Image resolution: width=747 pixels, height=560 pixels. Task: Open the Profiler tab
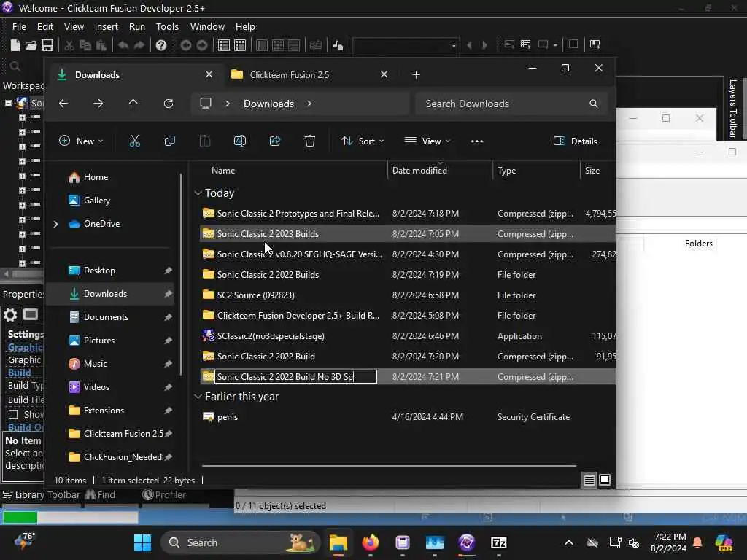click(x=164, y=495)
